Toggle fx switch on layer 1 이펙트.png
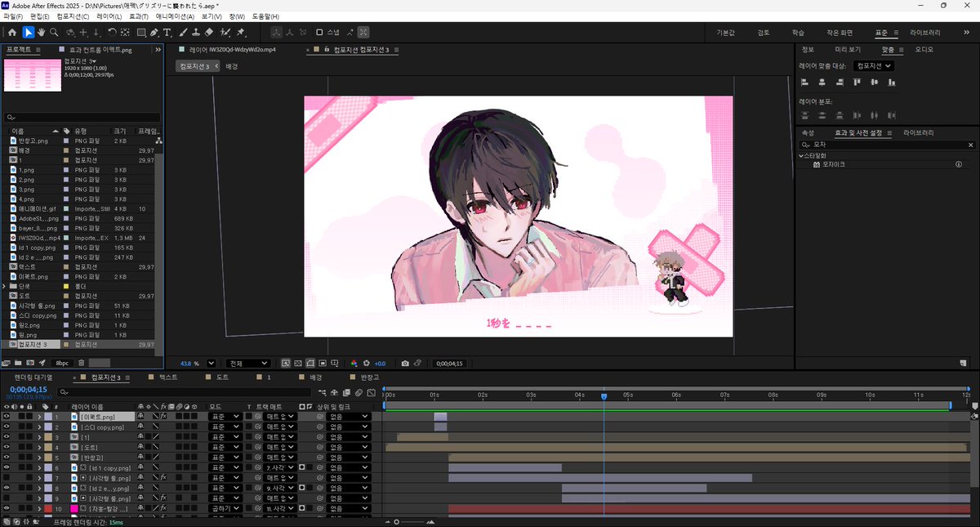 coord(163,417)
